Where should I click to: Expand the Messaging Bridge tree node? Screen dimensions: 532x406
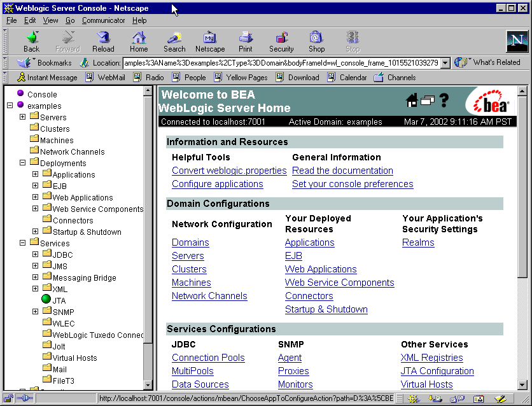(x=35, y=277)
